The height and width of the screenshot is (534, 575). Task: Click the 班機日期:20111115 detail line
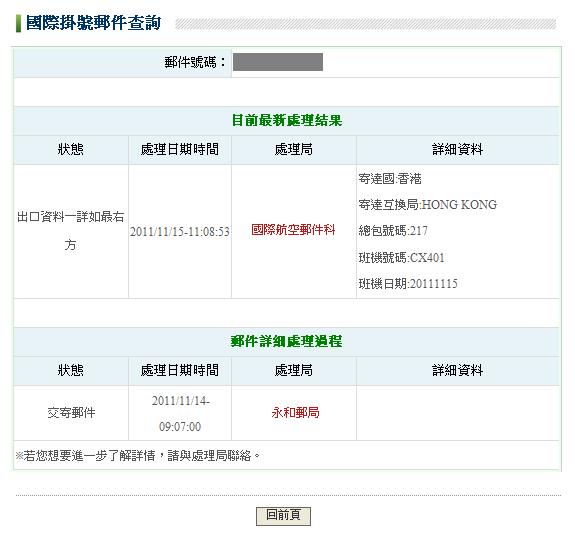[x=408, y=284]
